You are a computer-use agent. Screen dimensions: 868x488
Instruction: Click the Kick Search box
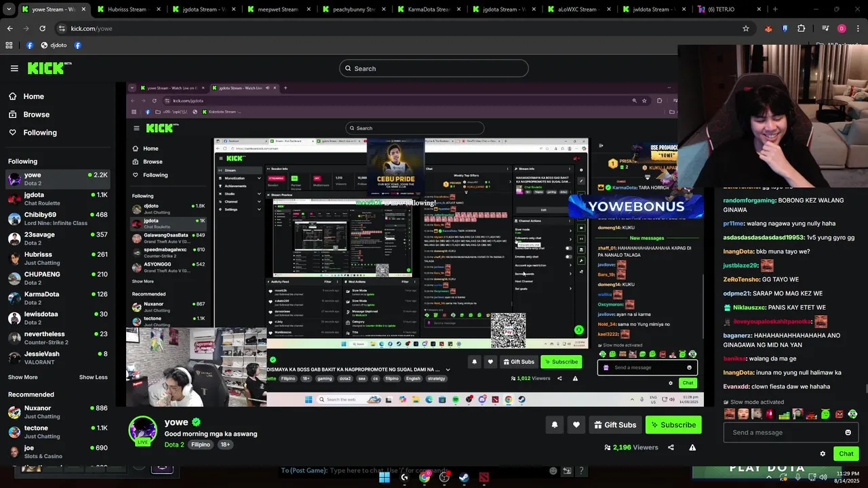(x=434, y=68)
